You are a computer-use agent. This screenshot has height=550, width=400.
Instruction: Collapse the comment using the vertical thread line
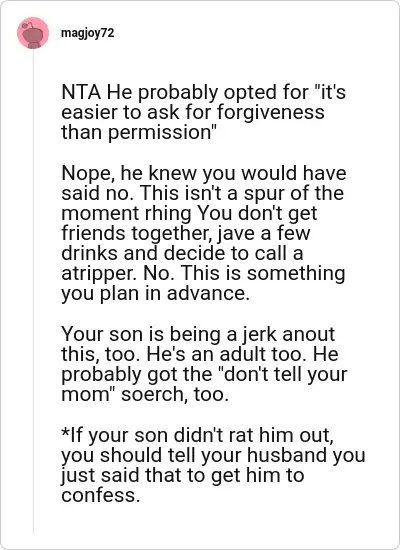[x=33, y=293]
